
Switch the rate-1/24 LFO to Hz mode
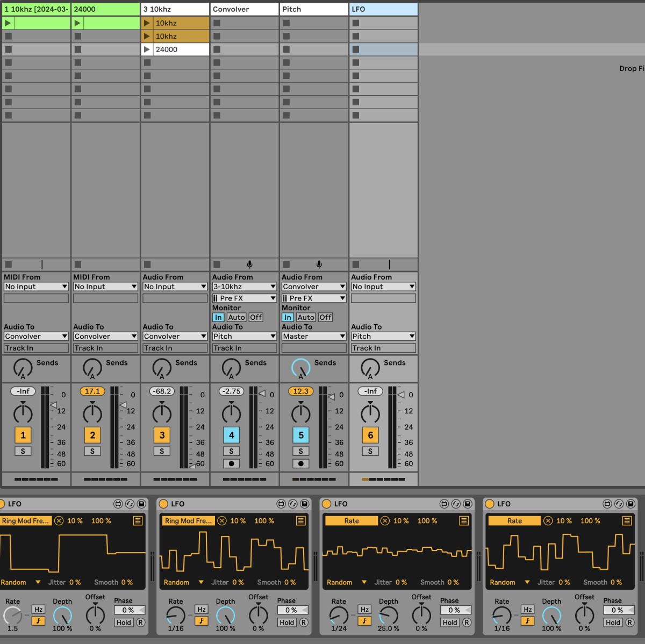pos(364,609)
